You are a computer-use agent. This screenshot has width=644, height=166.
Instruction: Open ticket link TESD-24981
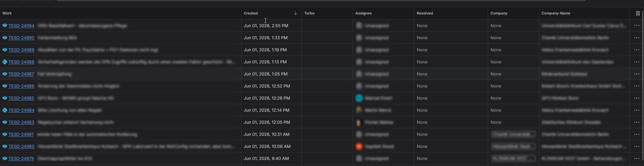coord(21,134)
